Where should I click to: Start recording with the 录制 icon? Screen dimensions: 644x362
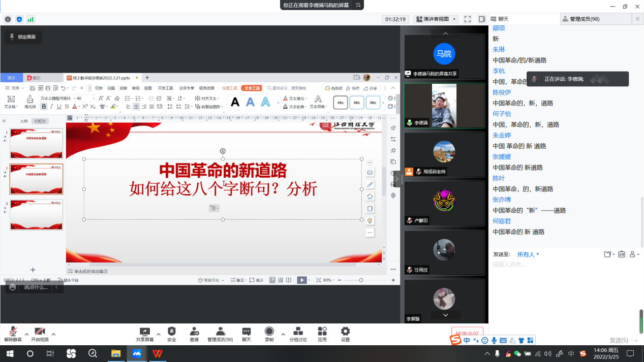[269, 332]
